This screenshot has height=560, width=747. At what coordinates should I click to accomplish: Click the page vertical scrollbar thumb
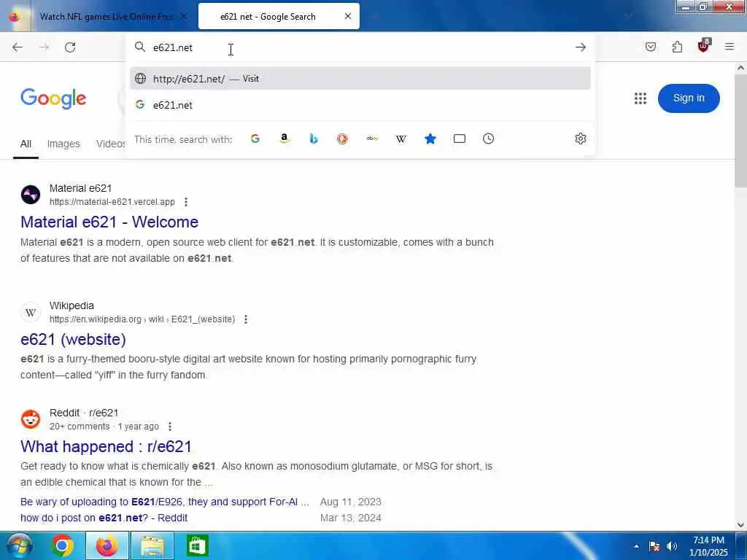point(741,131)
